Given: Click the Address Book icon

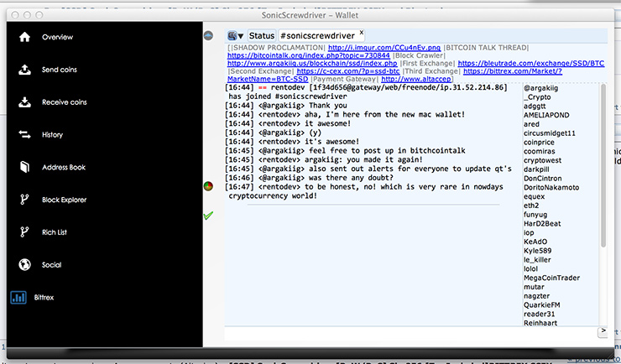Looking at the screenshot, I should (24, 168).
